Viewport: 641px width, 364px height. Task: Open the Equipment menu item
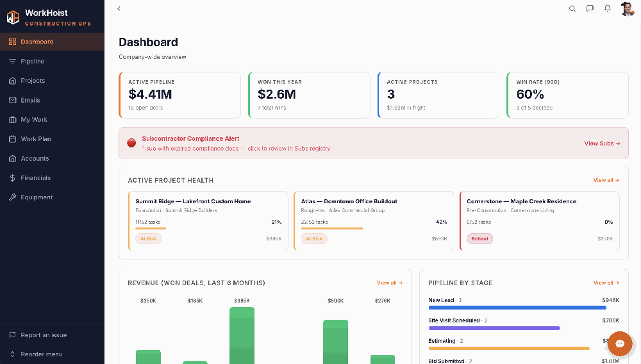tap(53, 197)
